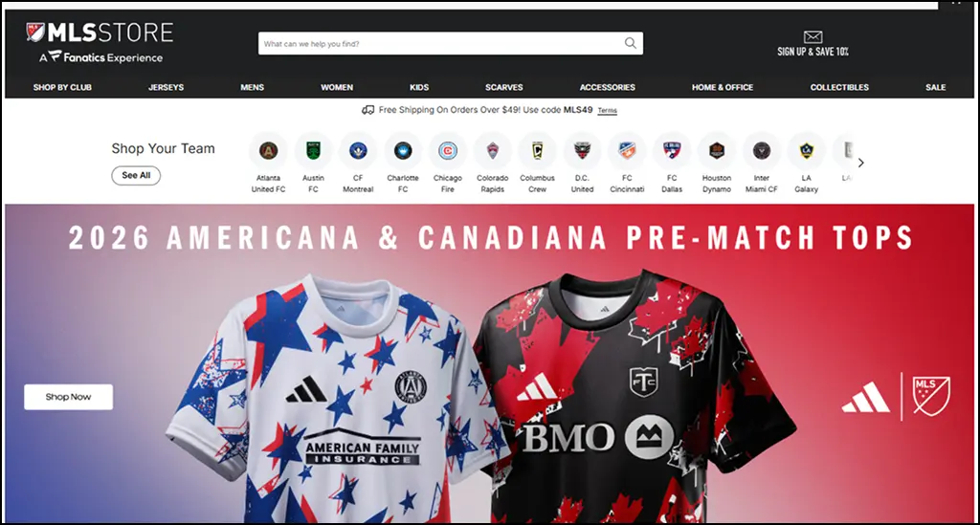Select the Atlanta United FC team logo
This screenshot has width=980, height=525.
click(x=268, y=150)
